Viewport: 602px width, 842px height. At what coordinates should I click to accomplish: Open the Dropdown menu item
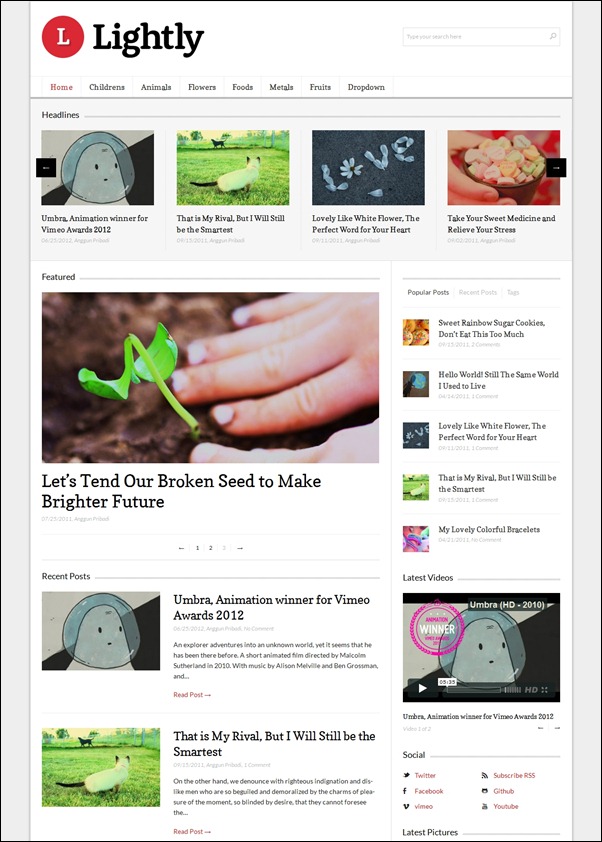coord(366,87)
